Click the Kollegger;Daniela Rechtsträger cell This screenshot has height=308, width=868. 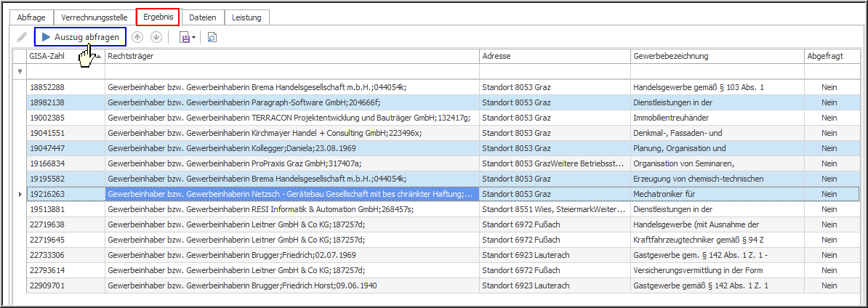pos(292,148)
